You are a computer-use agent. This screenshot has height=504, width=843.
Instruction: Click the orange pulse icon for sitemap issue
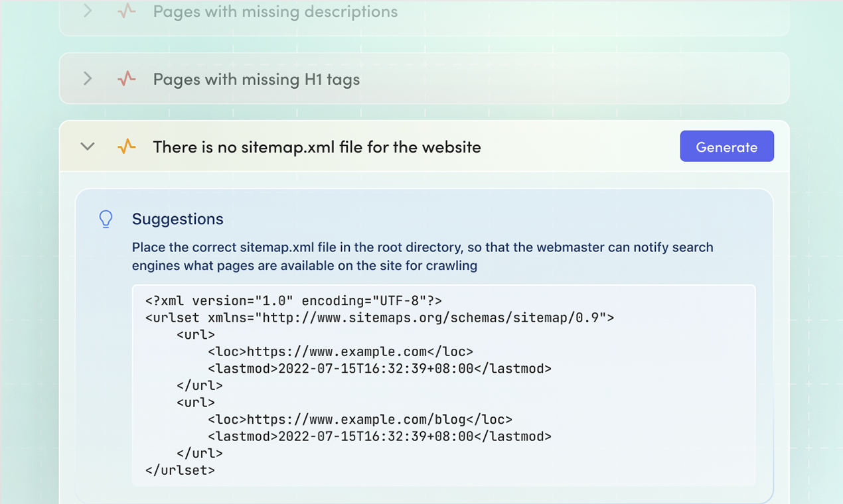pyautogui.click(x=126, y=147)
